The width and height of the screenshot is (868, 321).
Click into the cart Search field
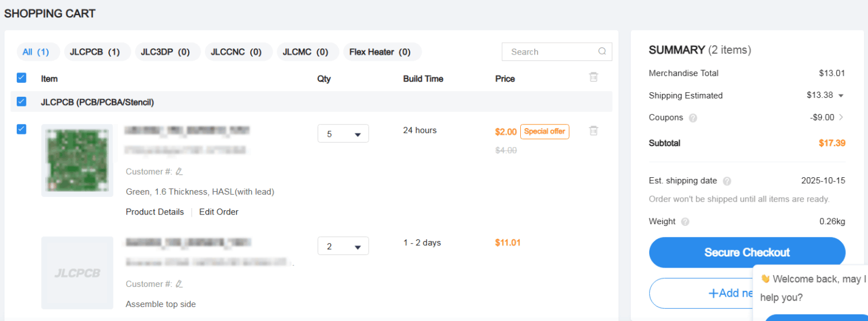click(550, 52)
